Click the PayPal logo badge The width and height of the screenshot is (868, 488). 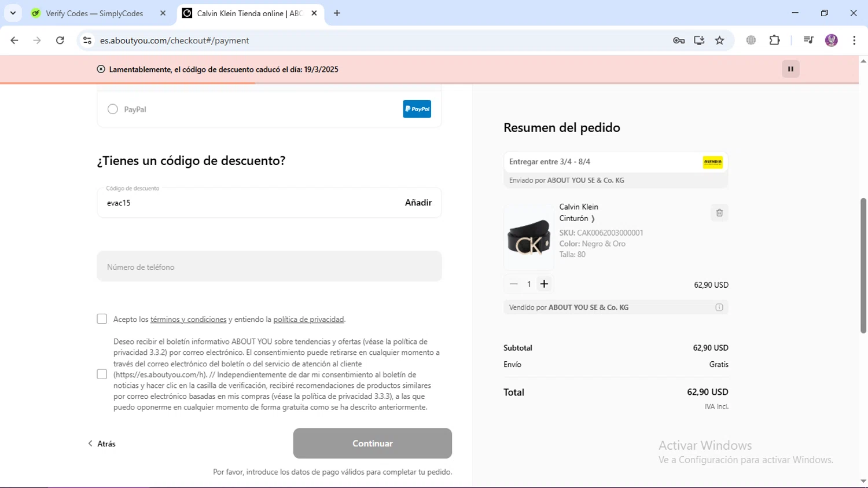click(417, 109)
